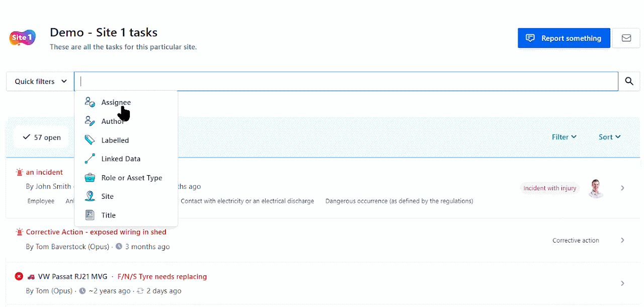Viewport: 644px width, 307px height.
Task: Open F/N/S Tyre needs replacing task
Action: point(162,276)
